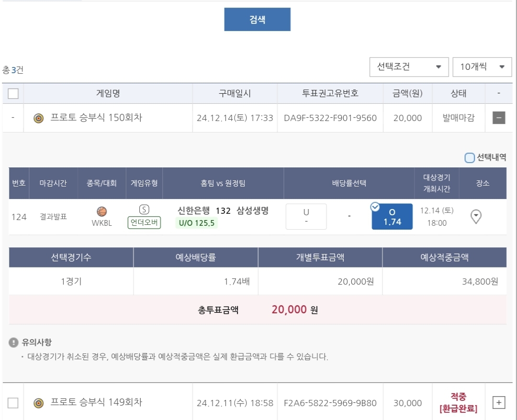Tick the select-all checkbox in table header
This screenshot has width=517, height=420.
pos(13,94)
